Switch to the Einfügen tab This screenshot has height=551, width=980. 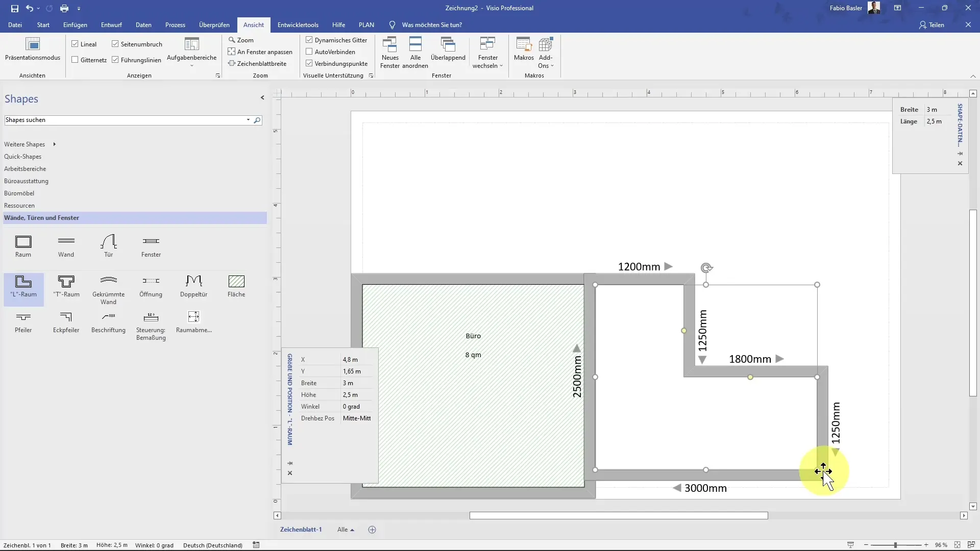(x=75, y=24)
